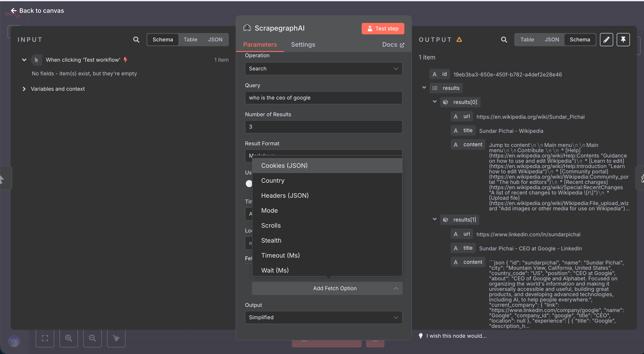Click the LinkedIn sundarpichai URL value
This screenshot has height=354, width=644.
528,234
